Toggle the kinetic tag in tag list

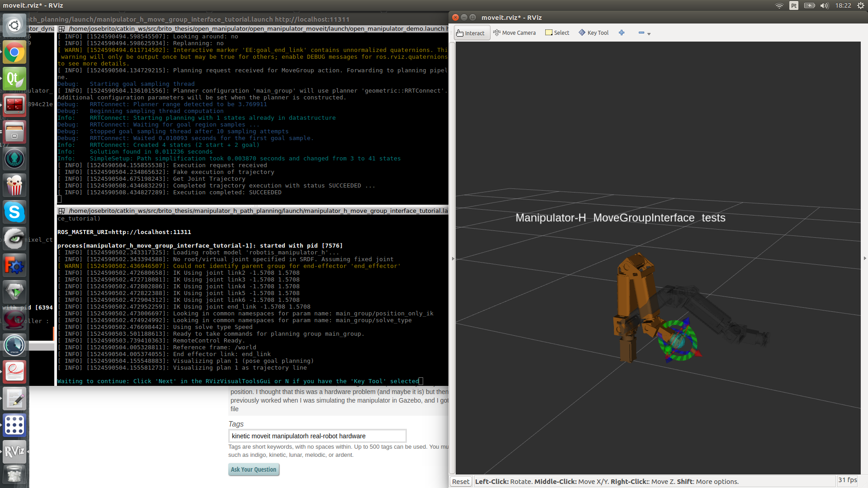(241, 436)
